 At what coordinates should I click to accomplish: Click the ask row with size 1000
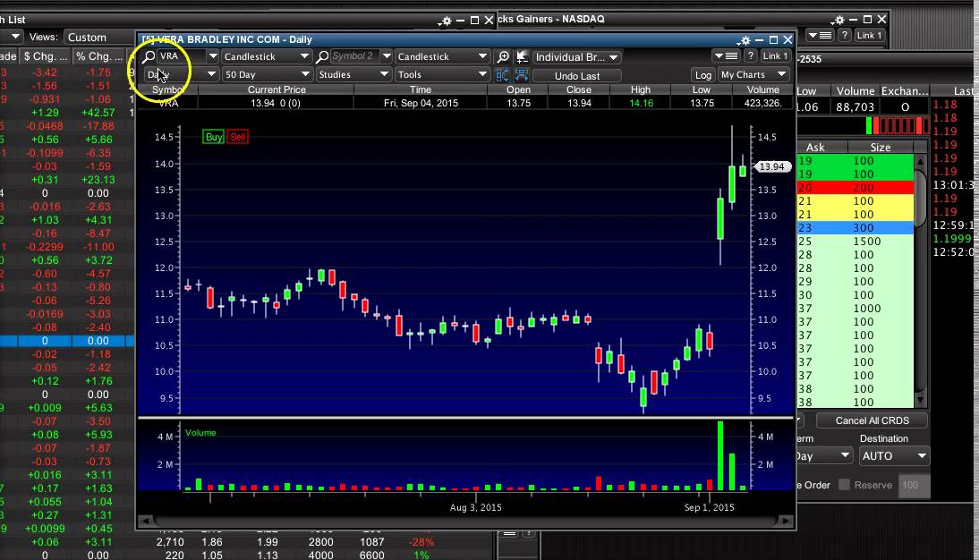(856, 309)
